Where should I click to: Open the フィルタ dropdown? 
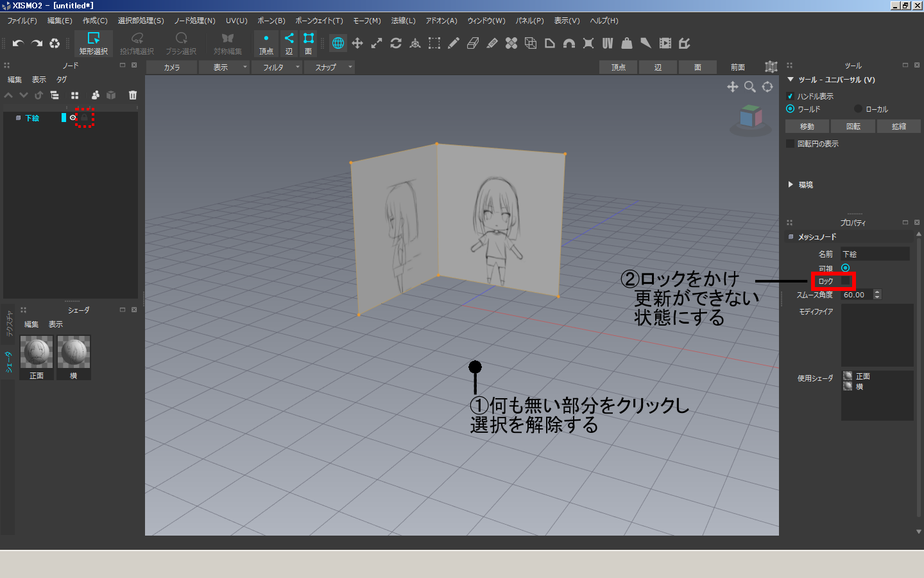tap(277, 67)
